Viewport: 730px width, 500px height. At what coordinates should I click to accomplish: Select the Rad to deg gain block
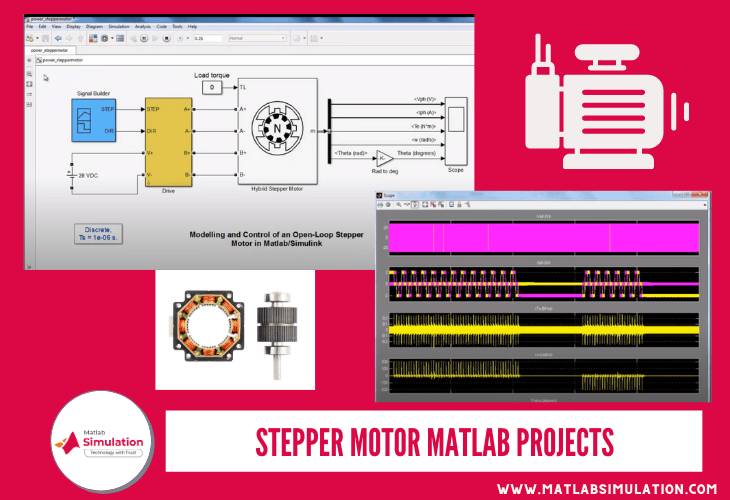tap(384, 159)
